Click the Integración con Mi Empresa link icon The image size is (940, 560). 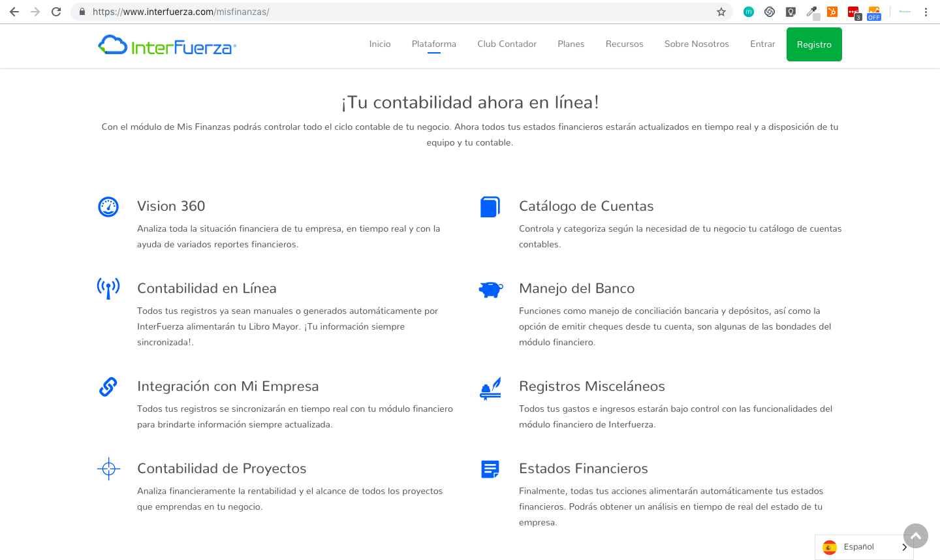[108, 387]
